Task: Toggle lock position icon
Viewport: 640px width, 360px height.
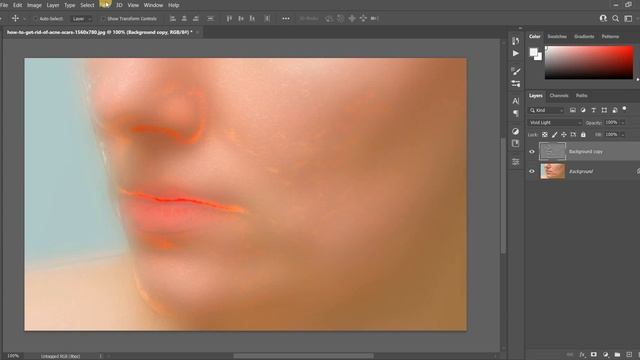Action: coord(564,134)
